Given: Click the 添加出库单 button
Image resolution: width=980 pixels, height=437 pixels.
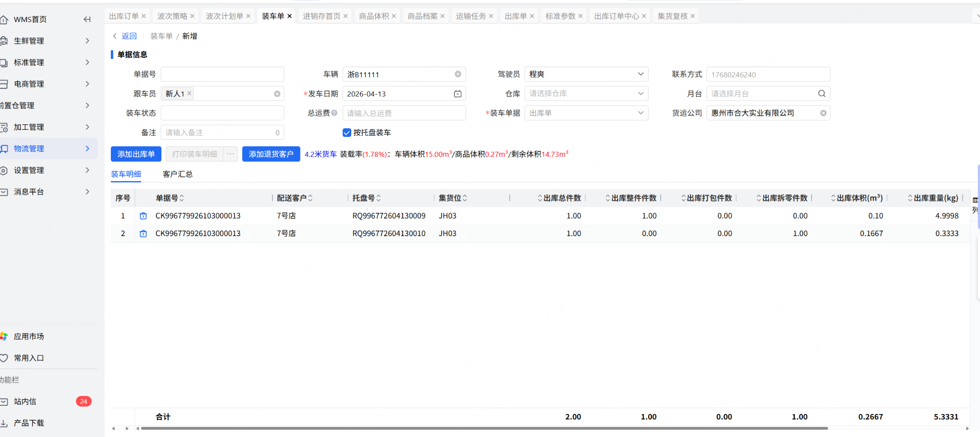Looking at the screenshot, I should pos(136,154).
